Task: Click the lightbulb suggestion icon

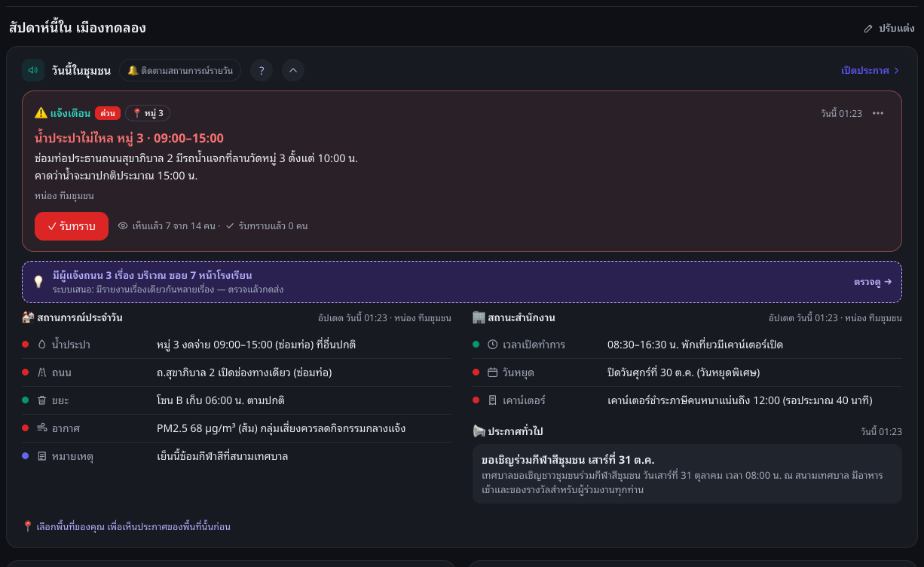Action: pyautogui.click(x=38, y=281)
